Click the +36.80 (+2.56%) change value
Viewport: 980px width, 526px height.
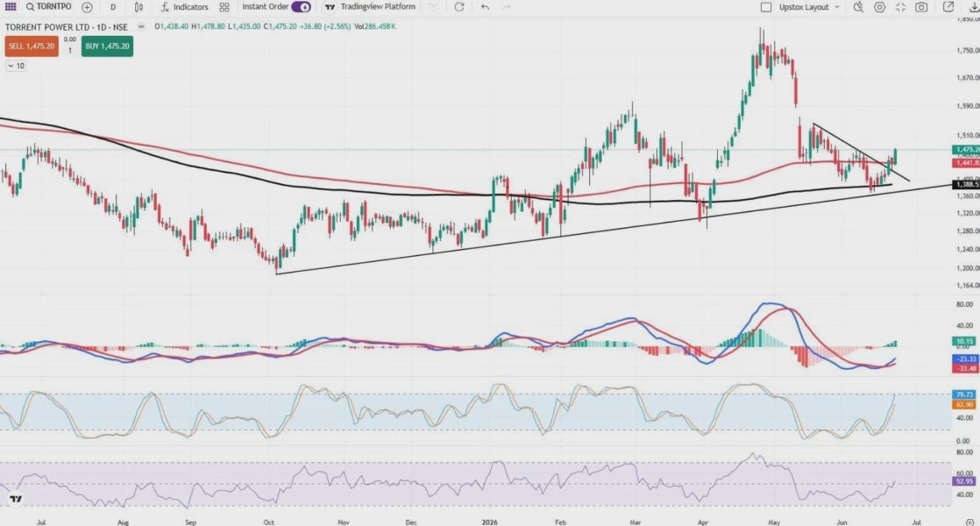coord(325,27)
